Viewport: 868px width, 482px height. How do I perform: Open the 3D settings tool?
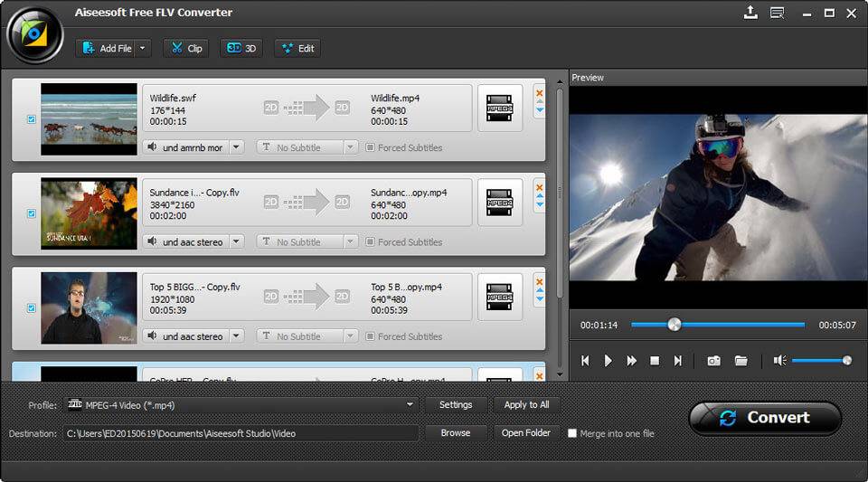point(241,49)
